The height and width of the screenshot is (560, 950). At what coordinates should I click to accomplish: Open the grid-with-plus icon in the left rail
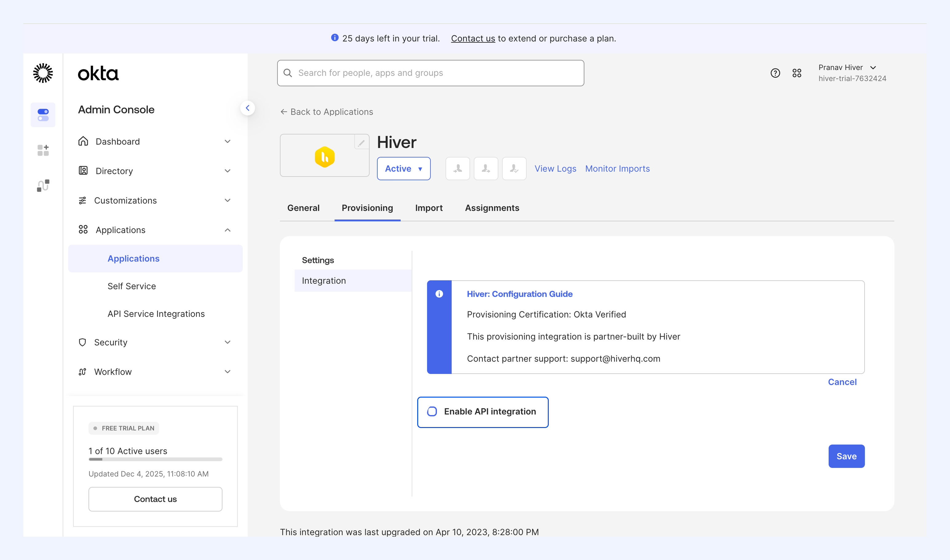tap(43, 150)
